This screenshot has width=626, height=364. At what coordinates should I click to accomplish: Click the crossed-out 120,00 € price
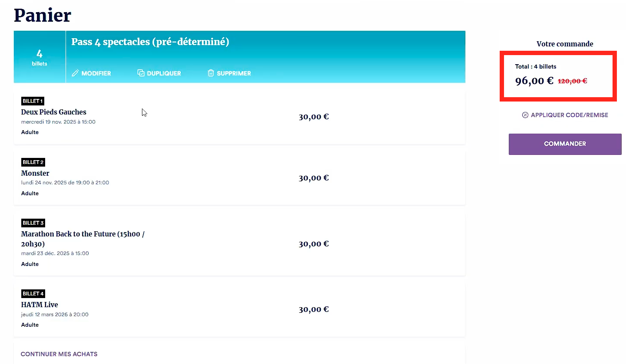pos(572,81)
